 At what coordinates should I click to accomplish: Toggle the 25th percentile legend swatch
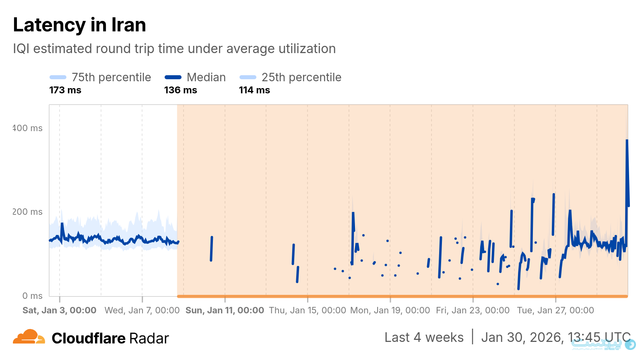tap(248, 77)
